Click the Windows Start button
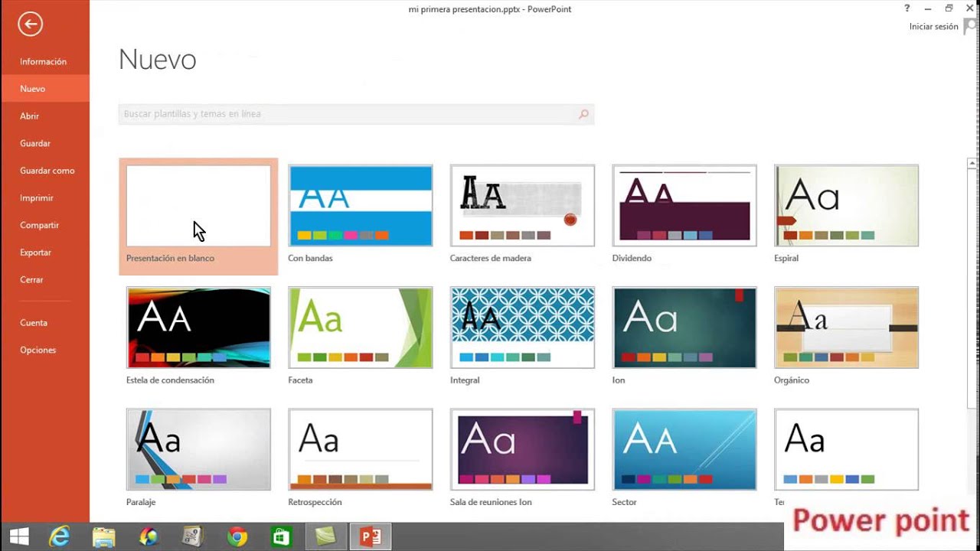The image size is (980, 551). tap(19, 536)
